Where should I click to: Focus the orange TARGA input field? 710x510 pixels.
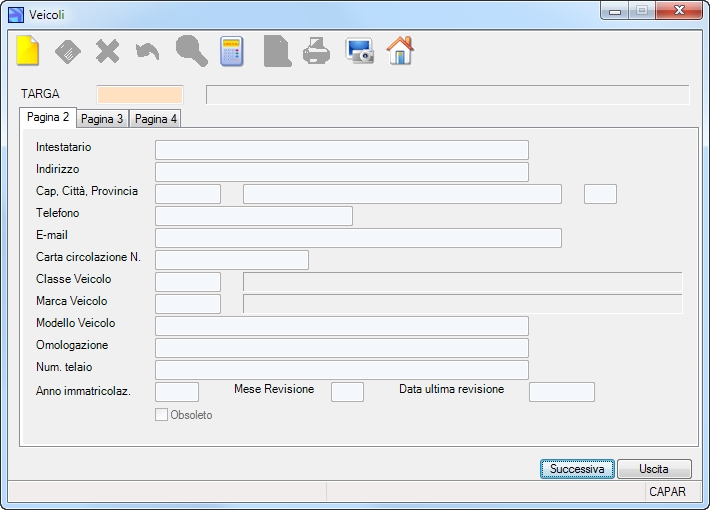pyautogui.click(x=140, y=95)
